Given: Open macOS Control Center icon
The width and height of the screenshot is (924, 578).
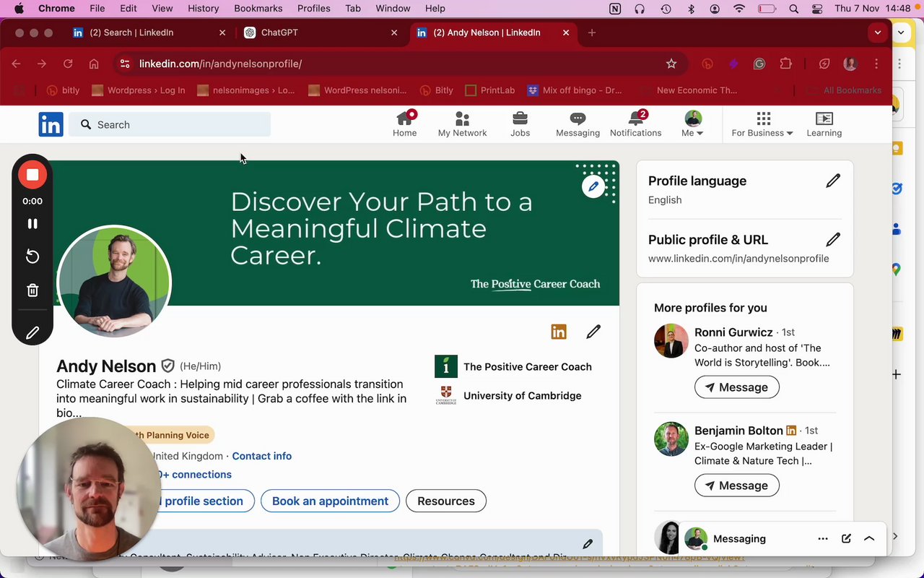Looking at the screenshot, I should pos(817,9).
